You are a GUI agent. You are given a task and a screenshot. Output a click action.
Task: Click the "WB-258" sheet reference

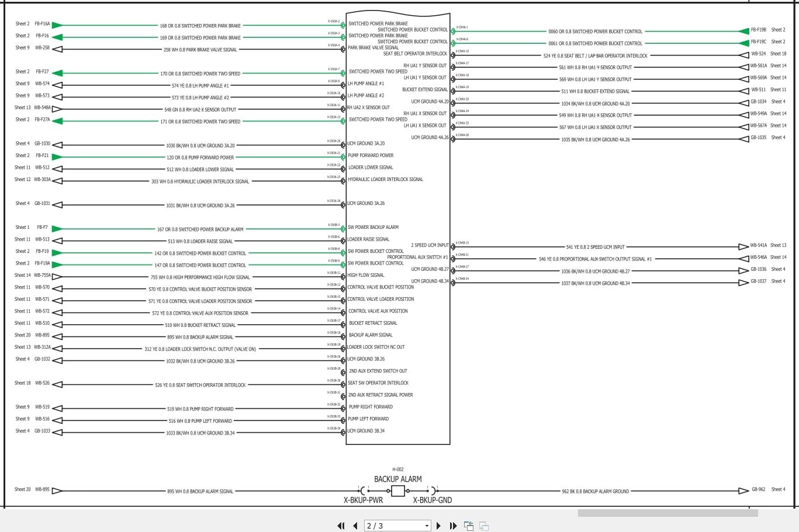pyautogui.click(x=42, y=48)
